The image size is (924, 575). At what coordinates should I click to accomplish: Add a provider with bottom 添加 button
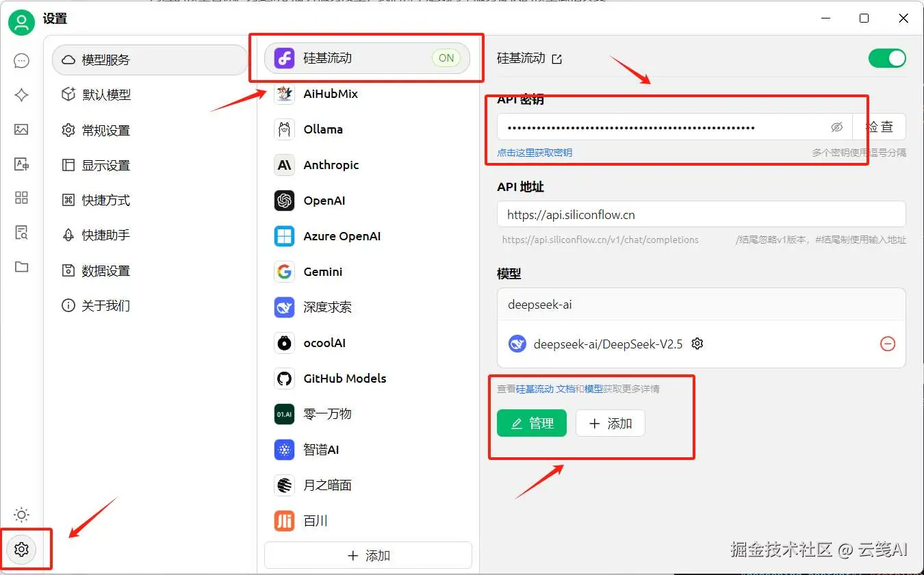coord(368,555)
